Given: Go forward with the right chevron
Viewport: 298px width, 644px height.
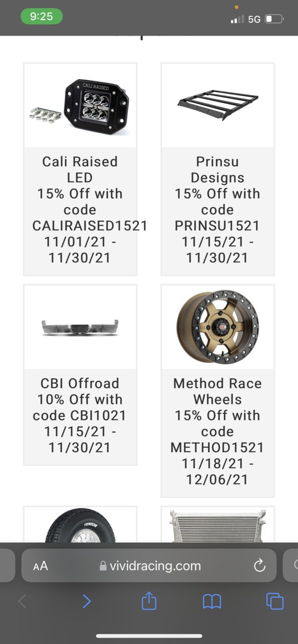Looking at the screenshot, I should pyautogui.click(x=86, y=601).
